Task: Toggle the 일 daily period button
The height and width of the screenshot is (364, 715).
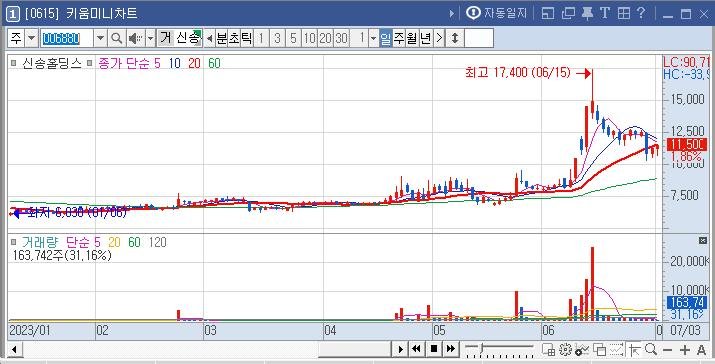Action: [x=386, y=38]
